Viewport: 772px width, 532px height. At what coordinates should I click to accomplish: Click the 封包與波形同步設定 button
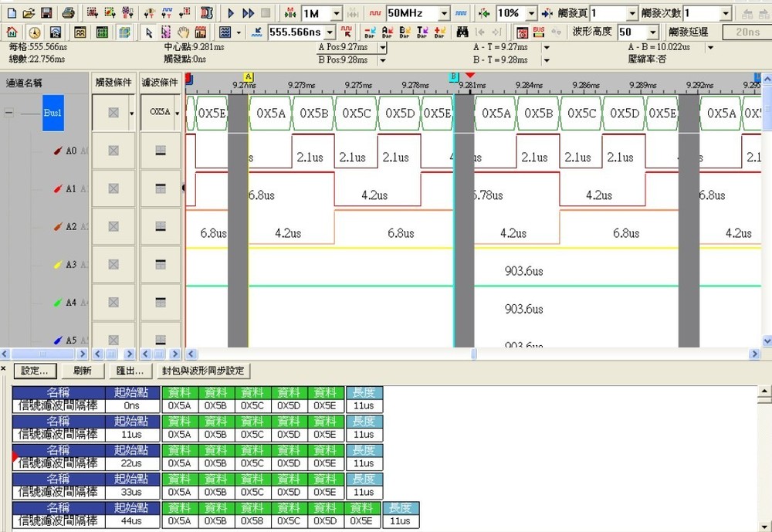tap(203, 371)
